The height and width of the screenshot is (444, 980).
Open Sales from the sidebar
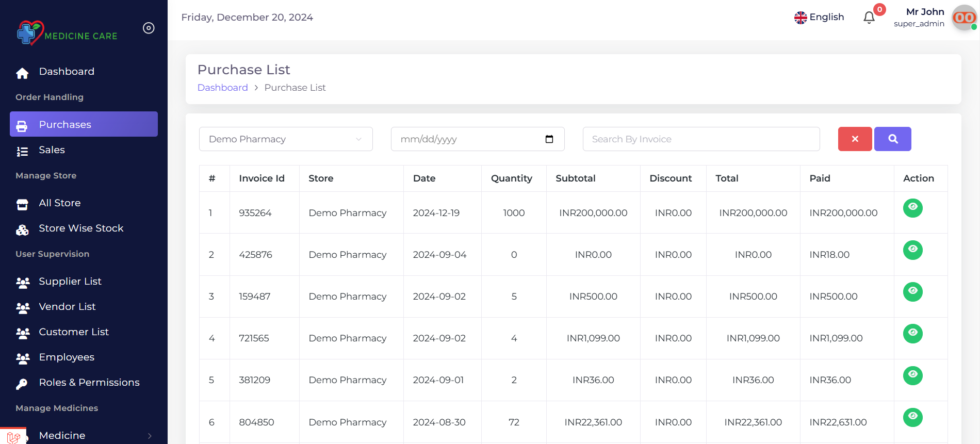tap(52, 150)
